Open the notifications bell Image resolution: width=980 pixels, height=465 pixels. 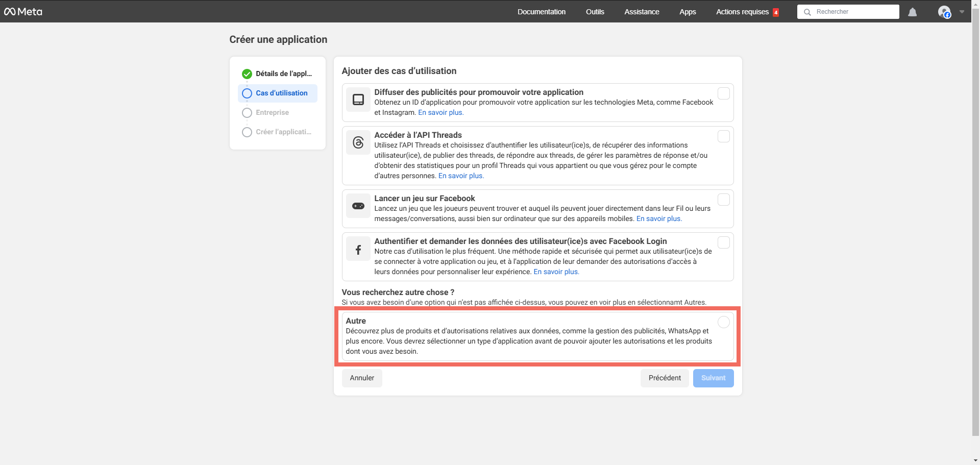(913, 12)
